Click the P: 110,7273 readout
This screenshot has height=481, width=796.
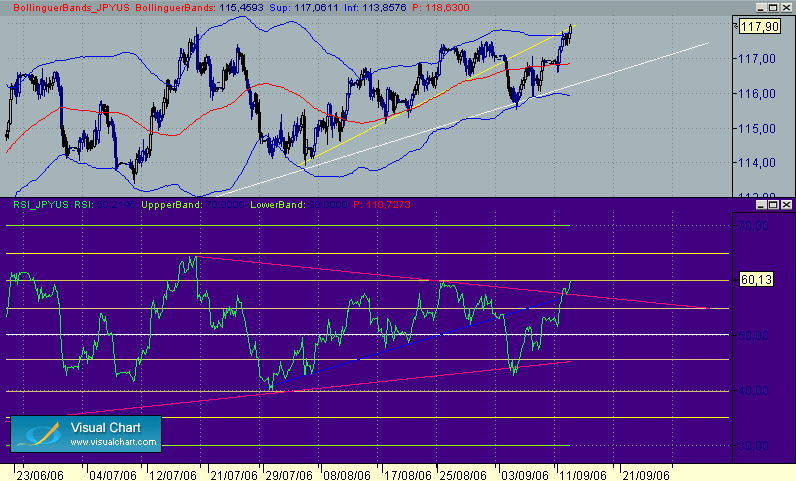(382, 205)
